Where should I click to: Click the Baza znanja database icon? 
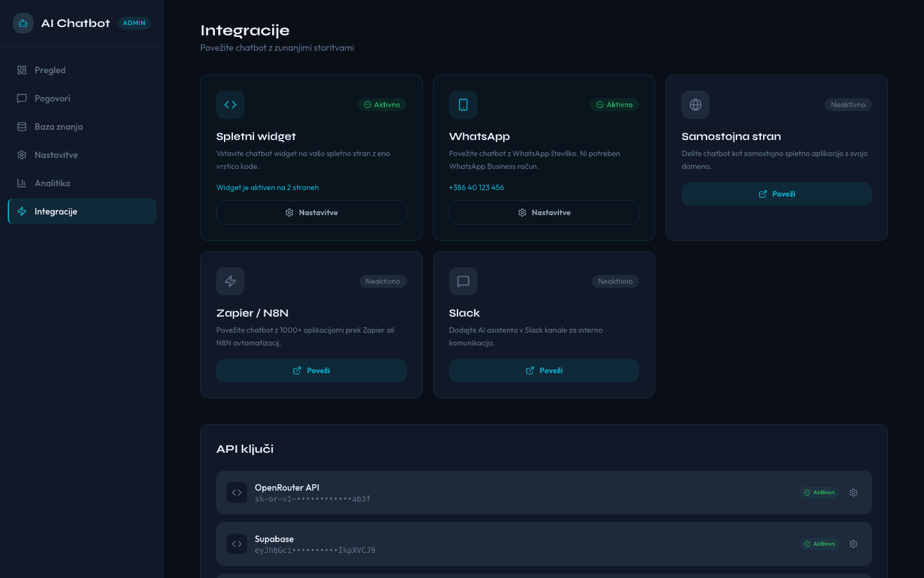click(x=22, y=127)
